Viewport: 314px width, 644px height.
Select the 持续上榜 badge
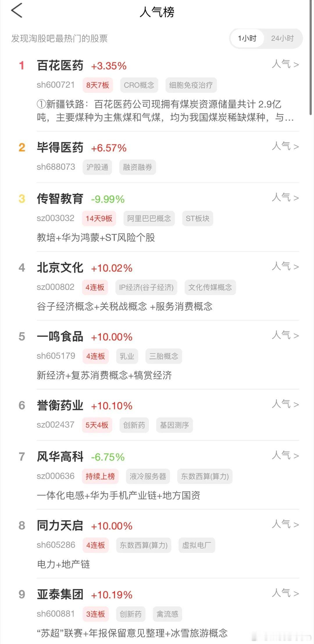coord(100,476)
